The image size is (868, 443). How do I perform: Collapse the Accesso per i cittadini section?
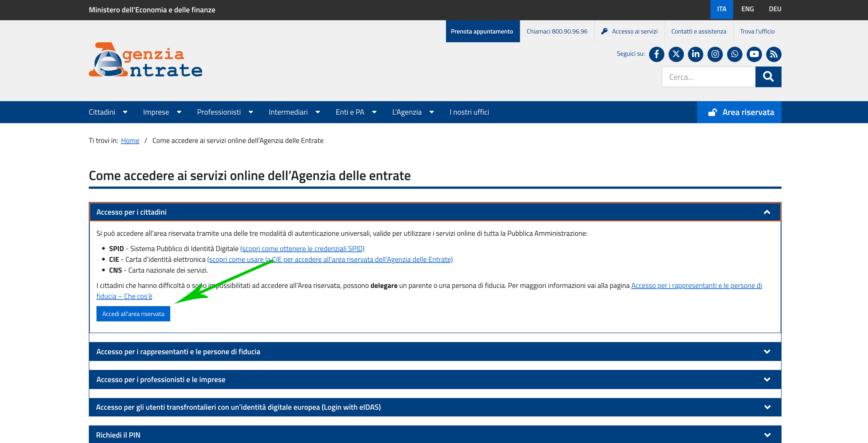tap(767, 212)
